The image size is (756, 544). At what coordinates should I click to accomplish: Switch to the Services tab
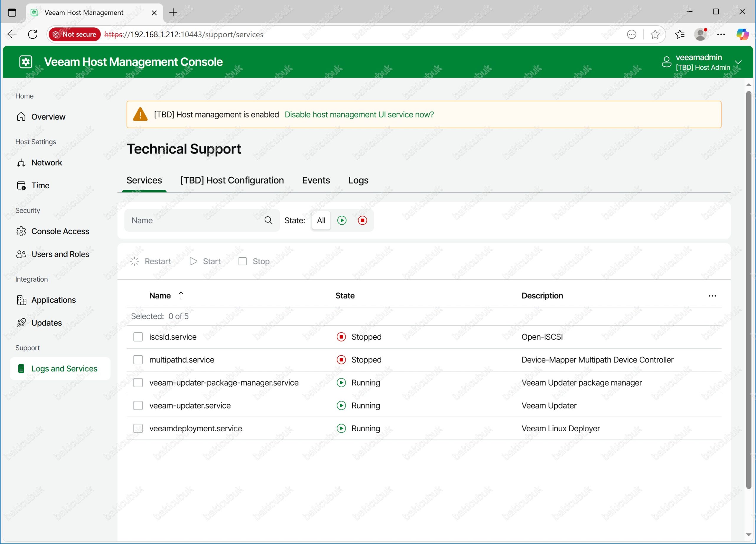[x=144, y=180]
